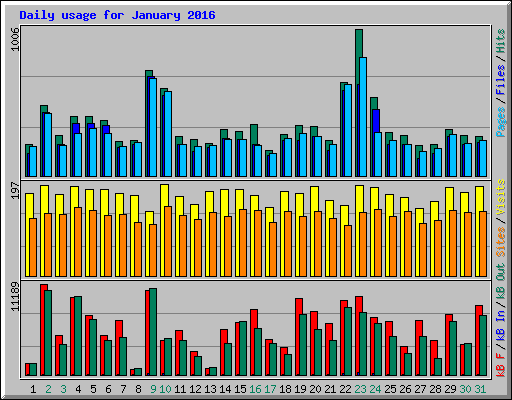The height and width of the screenshot is (400, 512).
Task: Click the tallest green Hits bar on day 23
Action: pyautogui.click(x=359, y=43)
